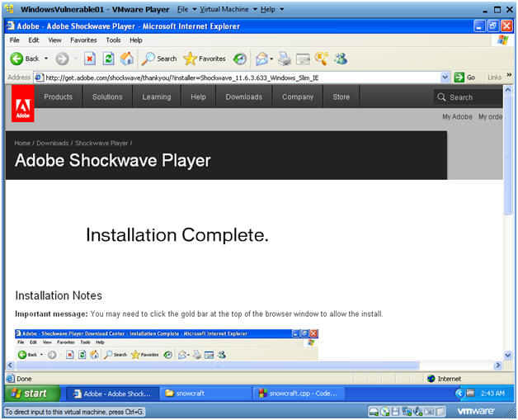The height and width of the screenshot is (420, 518).
Task: Open VMware Virtual Machine menu
Action: coord(228,10)
